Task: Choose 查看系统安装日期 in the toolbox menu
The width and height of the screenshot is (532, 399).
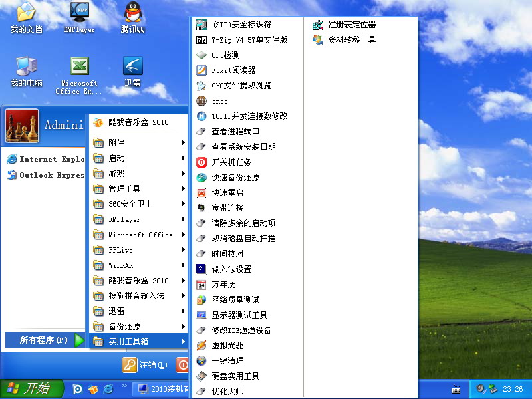Action: click(x=247, y=147)
